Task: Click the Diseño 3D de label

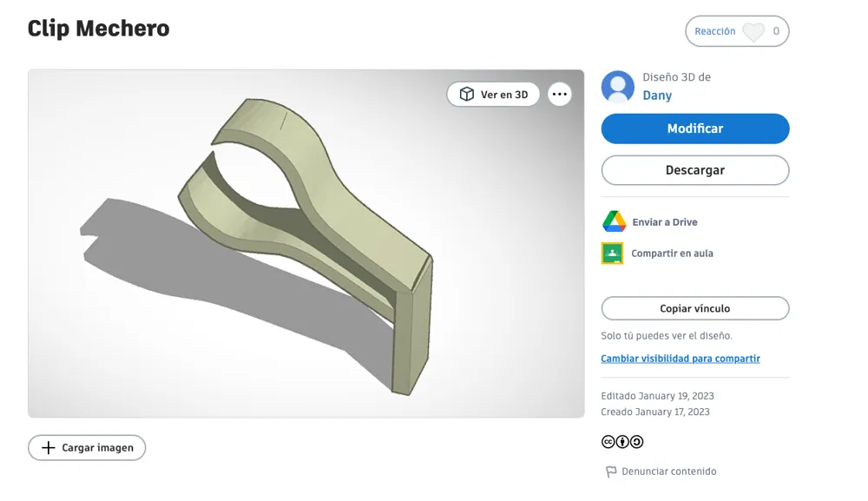Action: tap(676, 77)
